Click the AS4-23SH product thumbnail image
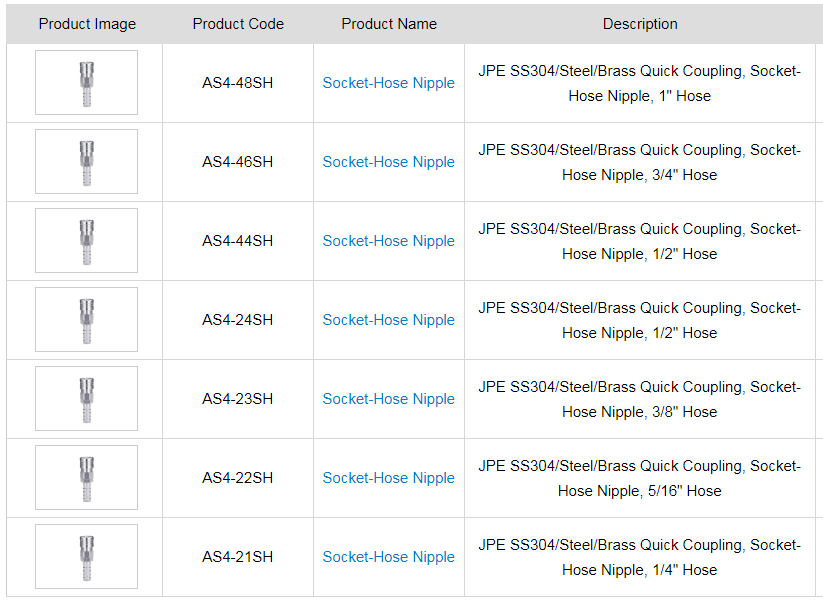Viewport: 823px width, 603px height. tap(86, 399)
